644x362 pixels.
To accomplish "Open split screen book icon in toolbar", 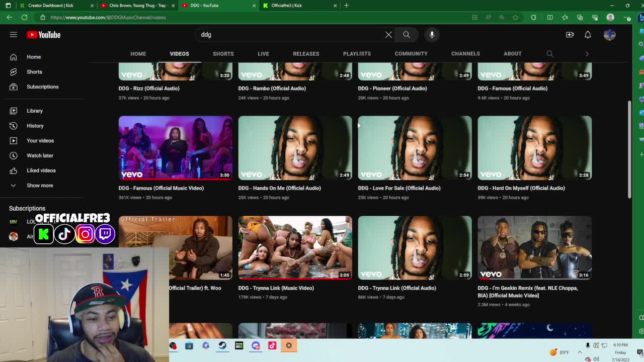I will coord(550,17).
